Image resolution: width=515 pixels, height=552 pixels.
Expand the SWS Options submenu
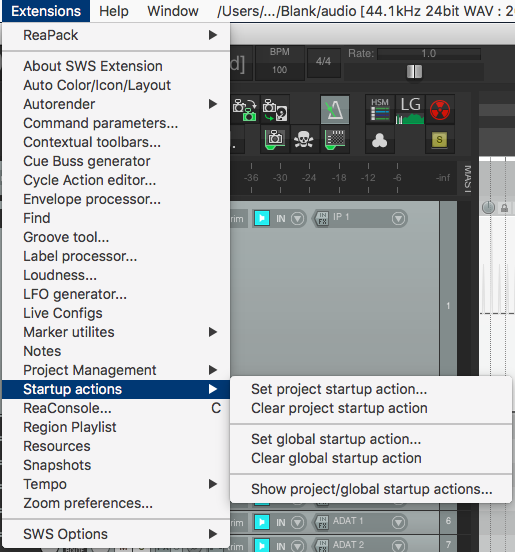(x=116, y=534)
